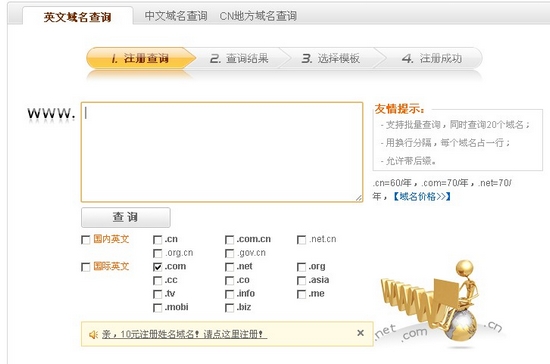Select all 国内英文 domains checkbox
The image size is (550, 364).
[x=86, y=240]
